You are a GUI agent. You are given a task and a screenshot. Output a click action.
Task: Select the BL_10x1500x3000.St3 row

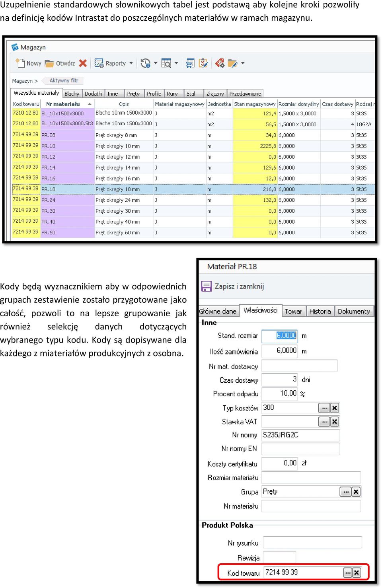click(193, 124)
